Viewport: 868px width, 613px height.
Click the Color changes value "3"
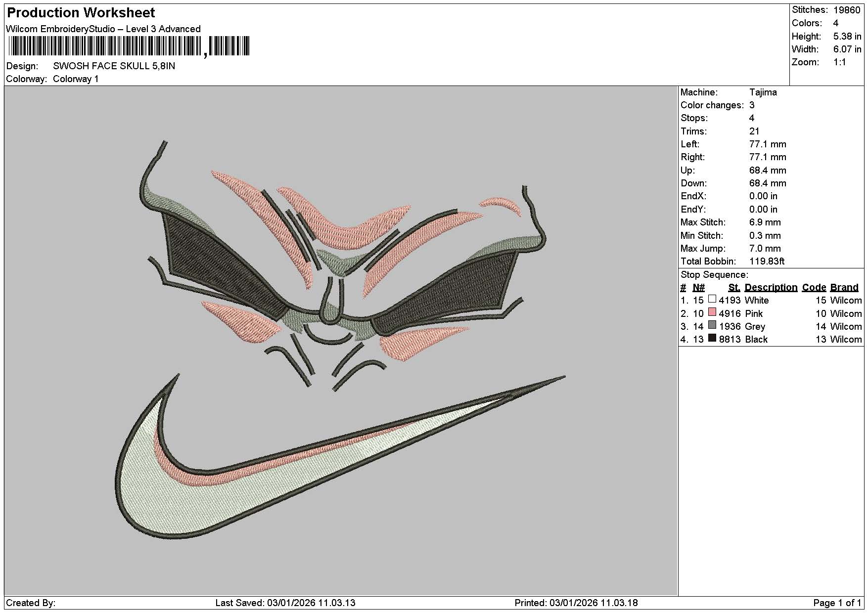click(752, 105)
